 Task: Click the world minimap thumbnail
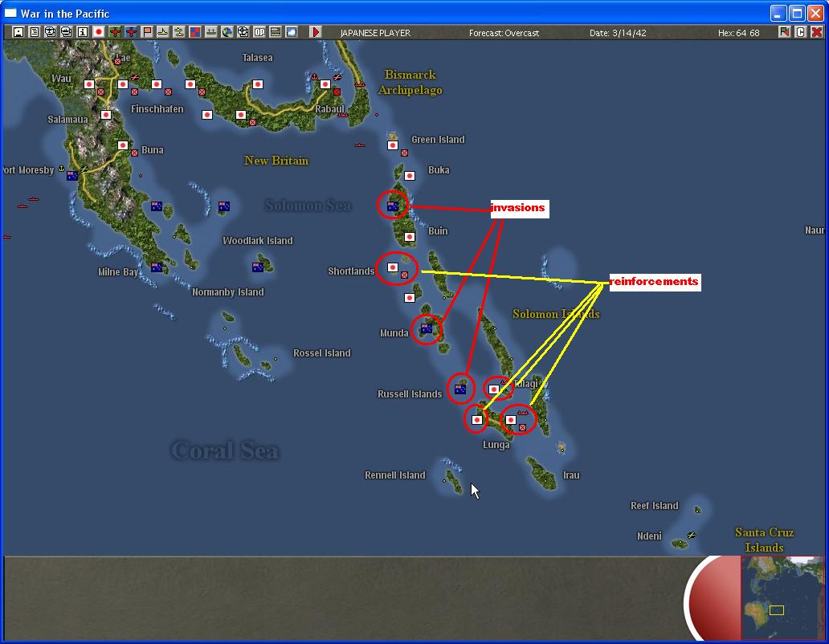click(782, 597)
